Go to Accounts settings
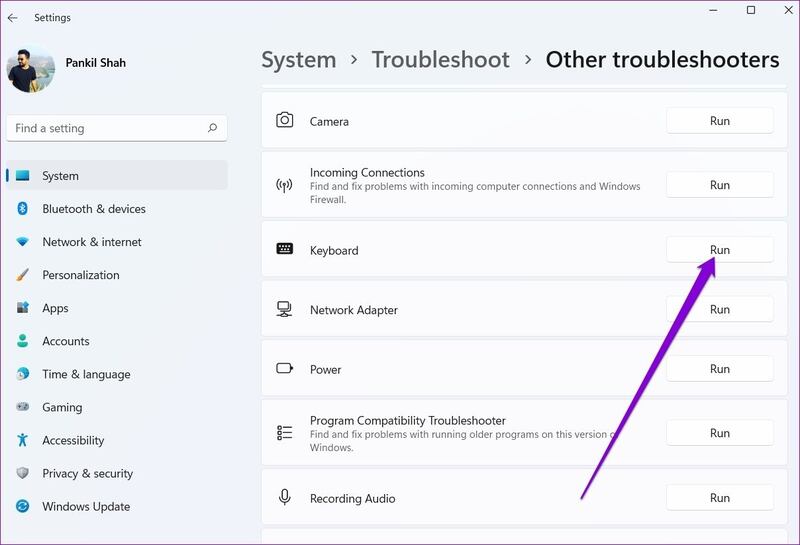 pyautogui.click(x=65, y=341)
